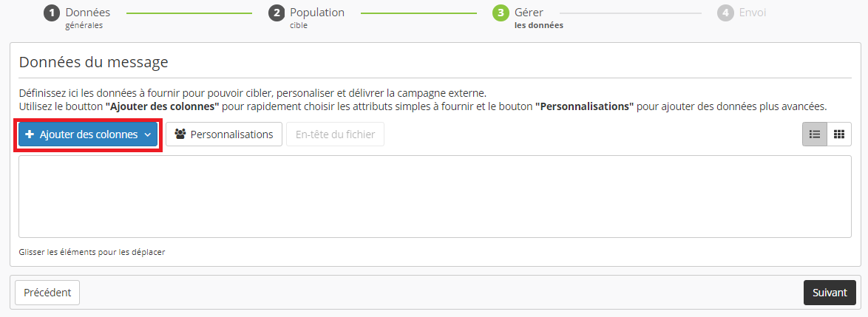868x317 pixels.
Task: Expand the chevron on Ajouter des colonnes
Action: (148, 135)
